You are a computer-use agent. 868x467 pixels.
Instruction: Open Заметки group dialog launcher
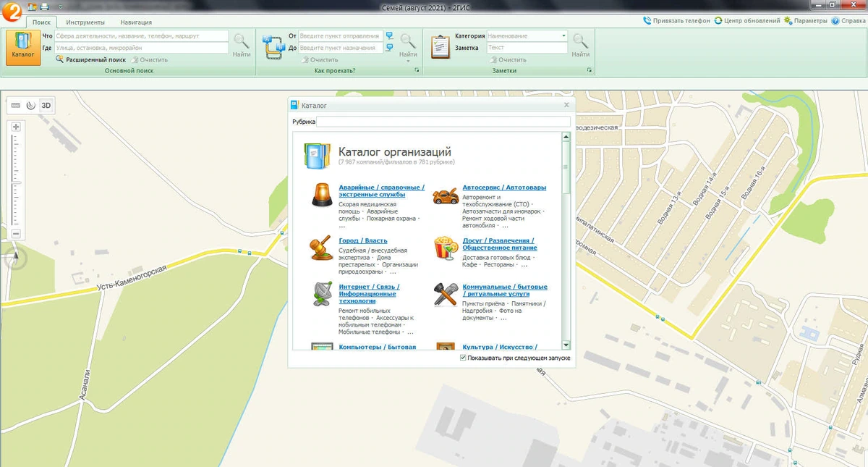point(590,71)
